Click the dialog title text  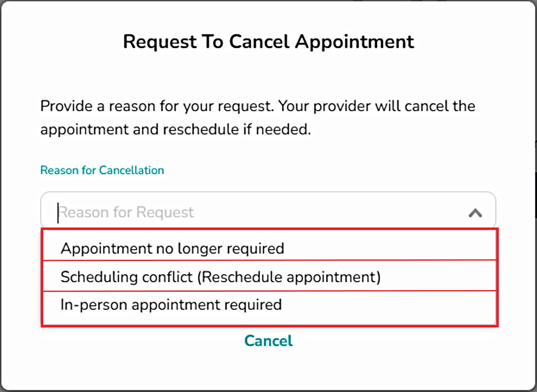tap(268, 41)
